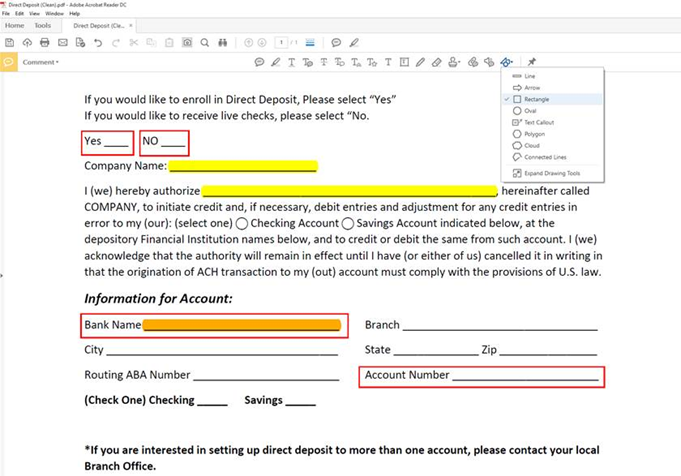Select the Checking Account radio button
This screenshot has height=476, width=681.
click(242, 224)
